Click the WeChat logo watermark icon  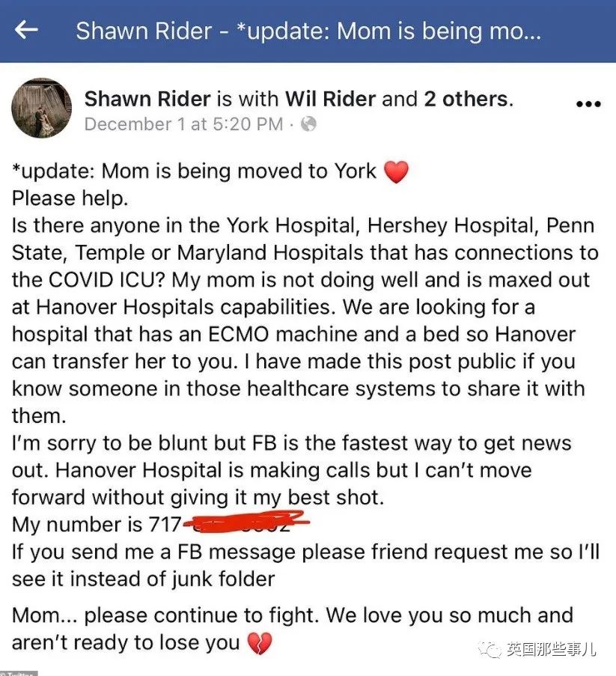490,649
